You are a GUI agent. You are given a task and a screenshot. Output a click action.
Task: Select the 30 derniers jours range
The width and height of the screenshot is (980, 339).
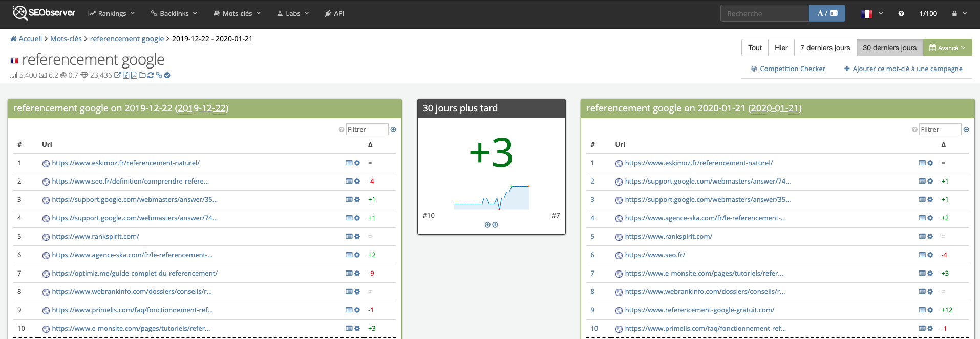click(x=890, y=48)
